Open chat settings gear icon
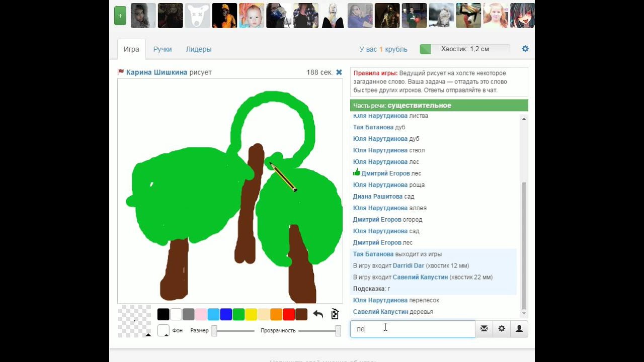Screen dimensions: 644x362 [502, 329]
